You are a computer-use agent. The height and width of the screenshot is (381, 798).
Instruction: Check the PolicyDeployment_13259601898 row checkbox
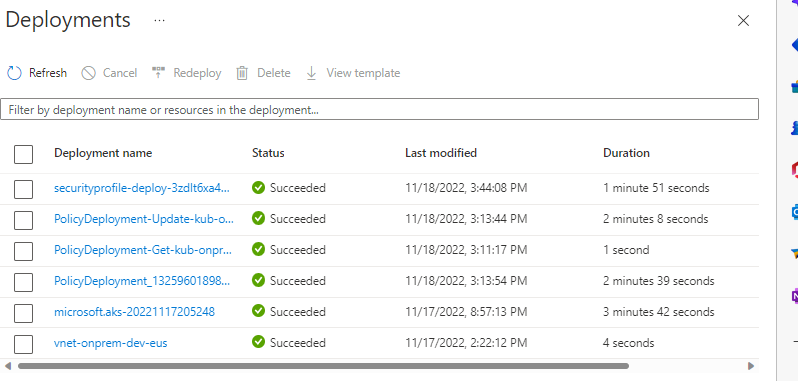[x=23, y=282]
